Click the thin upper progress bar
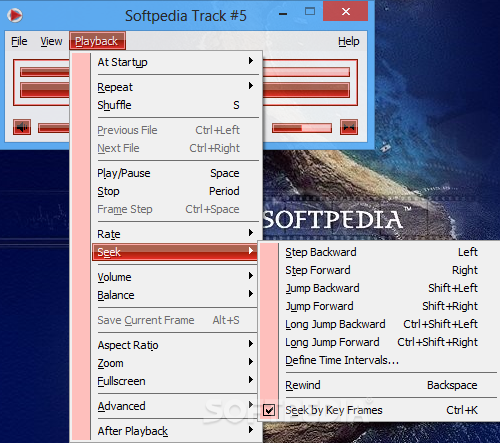 [x=306, y=72]
